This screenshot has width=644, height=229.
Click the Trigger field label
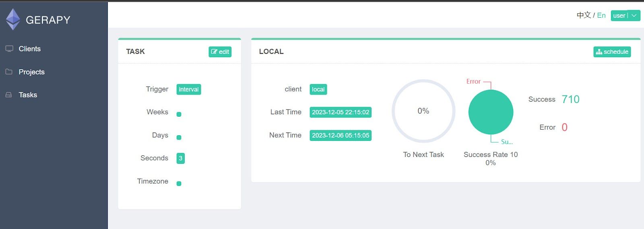point(157,89)
